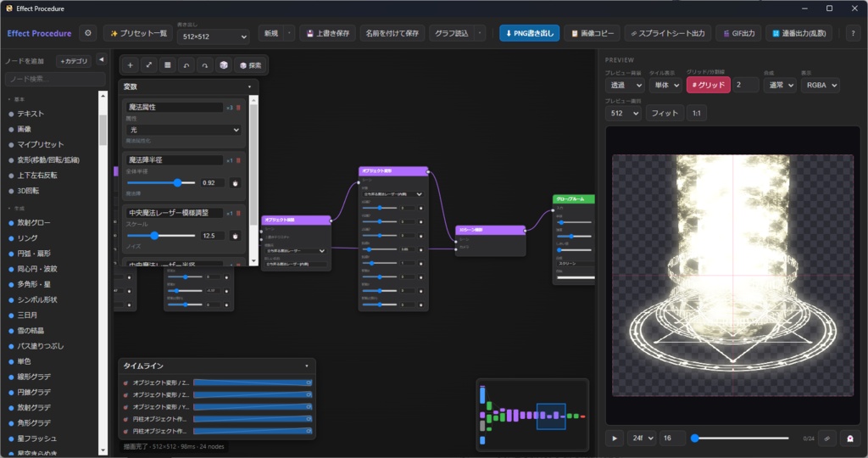The width and height of the screenshot is (868, 458).
Task: Open the arrow dropdown next to グラフ読込
Action: 480,33
